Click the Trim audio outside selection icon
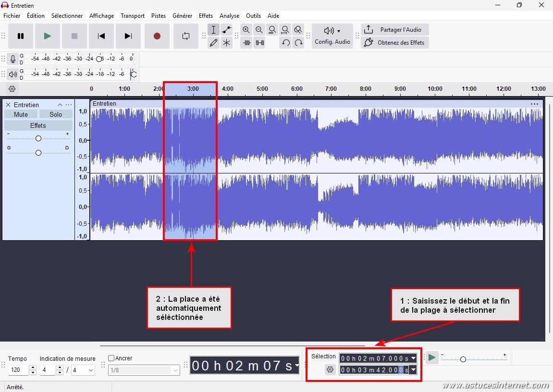The image size is (553, 392). (246, 43)
